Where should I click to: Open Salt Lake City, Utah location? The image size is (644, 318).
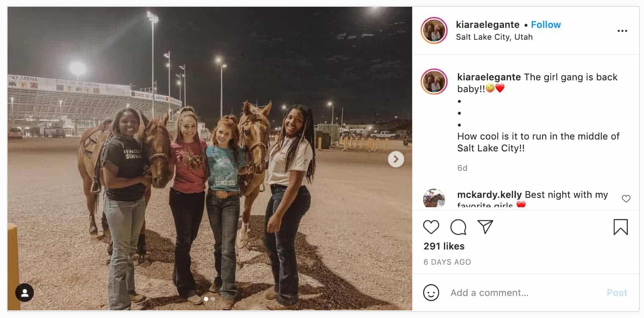494,37
